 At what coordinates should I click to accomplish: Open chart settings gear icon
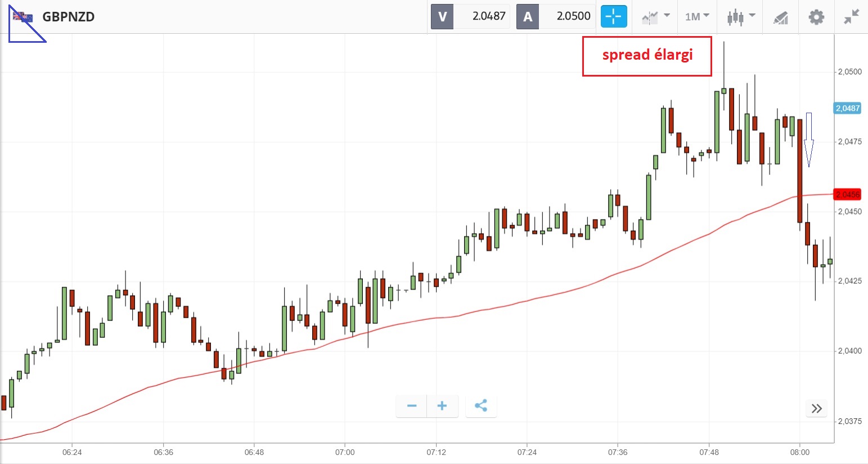[x=816, y=17]
